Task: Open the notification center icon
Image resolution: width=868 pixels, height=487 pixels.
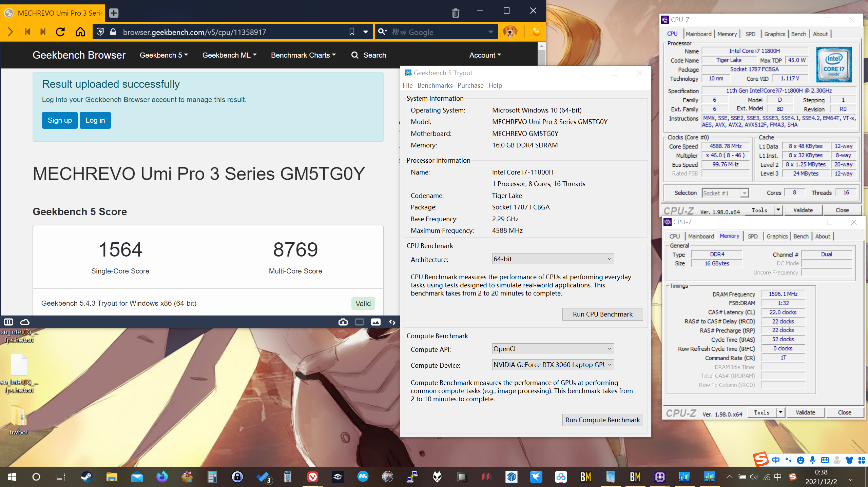Action: [x=850, y=477]
